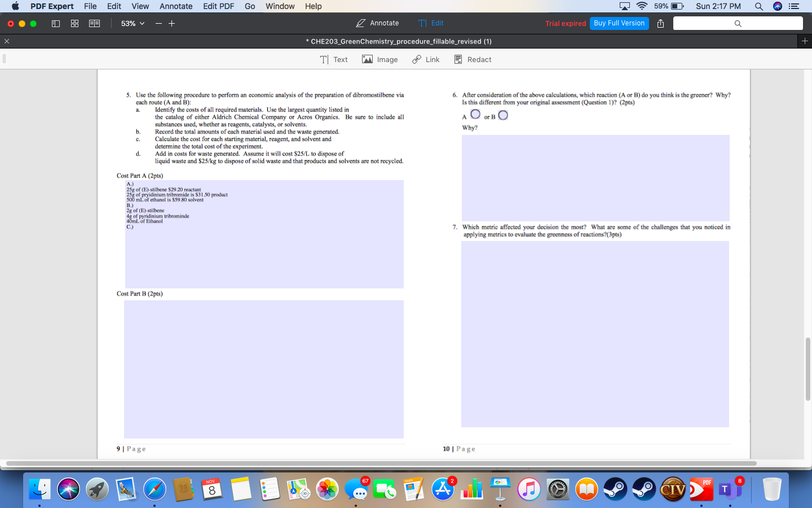This screenshot has height=508, width=812.
Task: Select the Image editing tool
Action: click(x=379, y=59)
